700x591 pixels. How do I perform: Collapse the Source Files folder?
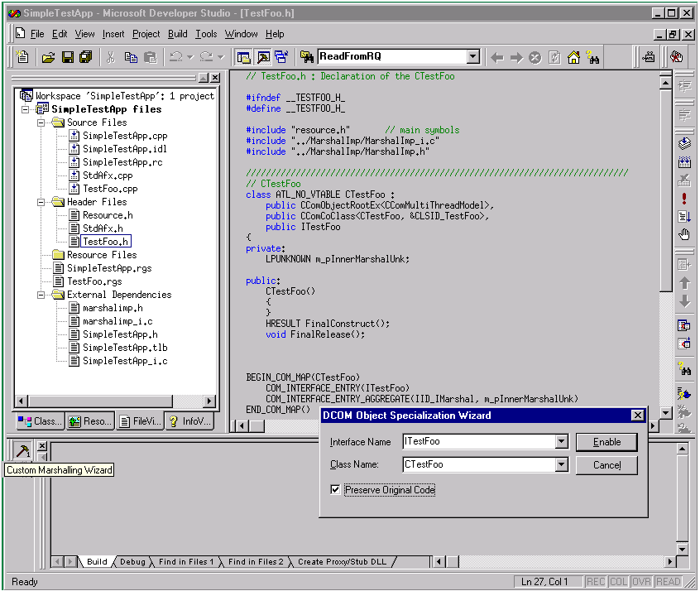pyautogui.click(x=41, y=123)
